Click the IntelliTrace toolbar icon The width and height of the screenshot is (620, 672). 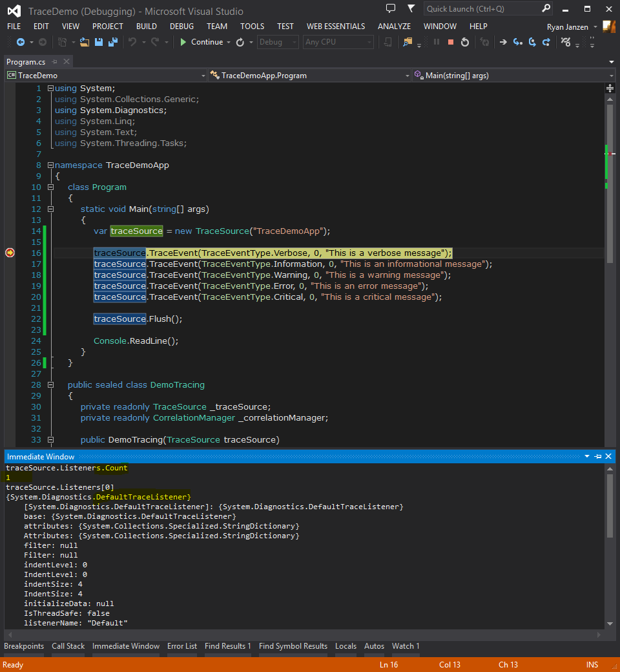pos(566,42)
